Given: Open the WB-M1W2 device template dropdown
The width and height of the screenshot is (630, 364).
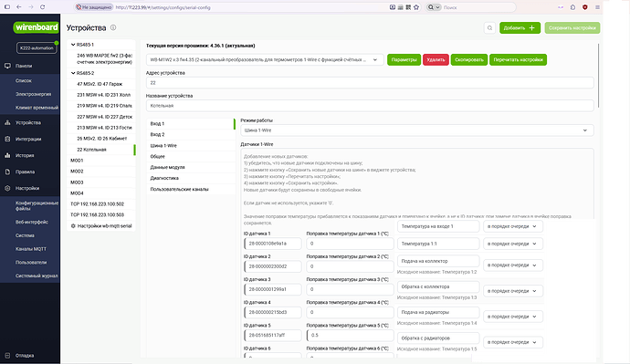Looking at the screenshot, I should (x=265, y=60).
